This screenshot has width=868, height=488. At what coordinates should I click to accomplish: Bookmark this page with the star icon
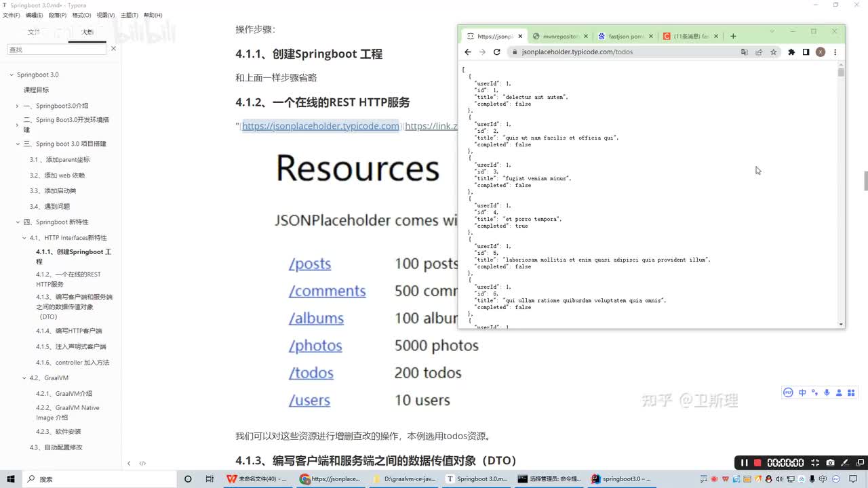tap(773, 52)
